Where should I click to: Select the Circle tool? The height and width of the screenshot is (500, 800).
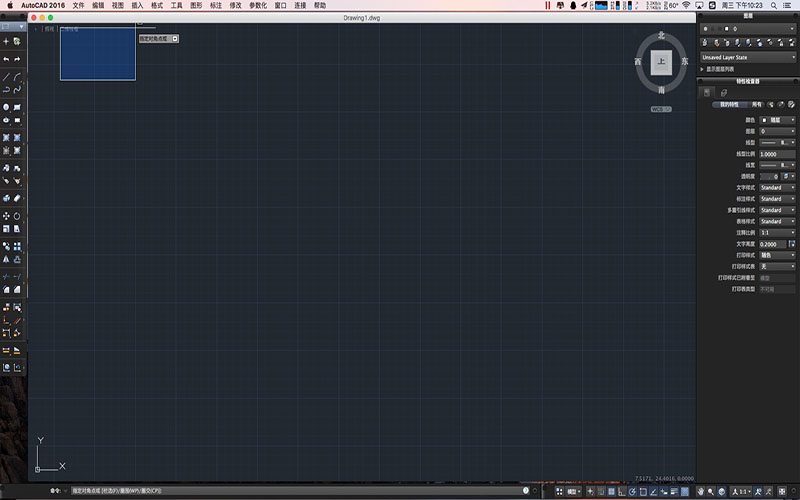6,107
